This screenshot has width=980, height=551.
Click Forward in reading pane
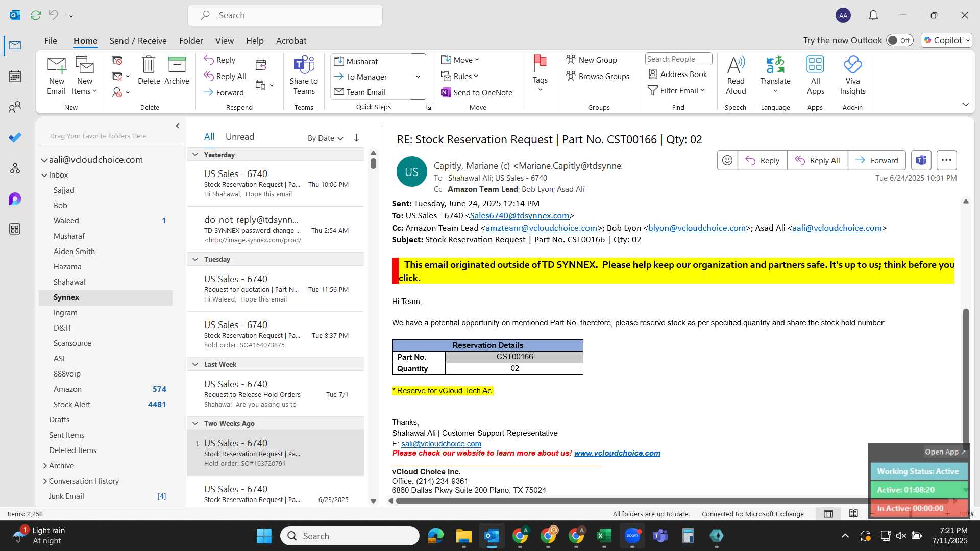click(877, 160)
